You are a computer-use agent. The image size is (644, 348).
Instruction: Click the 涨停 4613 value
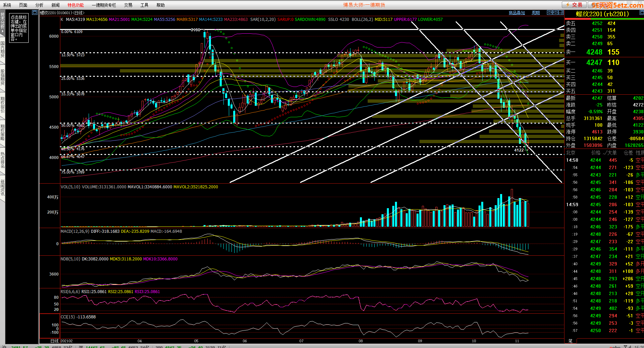[x=597, y=132]
